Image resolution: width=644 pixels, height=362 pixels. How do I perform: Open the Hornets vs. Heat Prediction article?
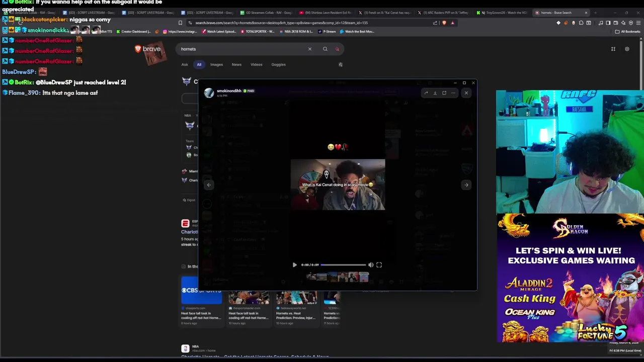[x=296, y=316]
